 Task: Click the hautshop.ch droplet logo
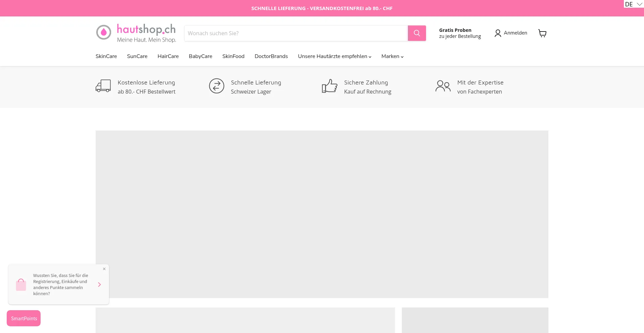pyautogui.click(x=104, y=33)
